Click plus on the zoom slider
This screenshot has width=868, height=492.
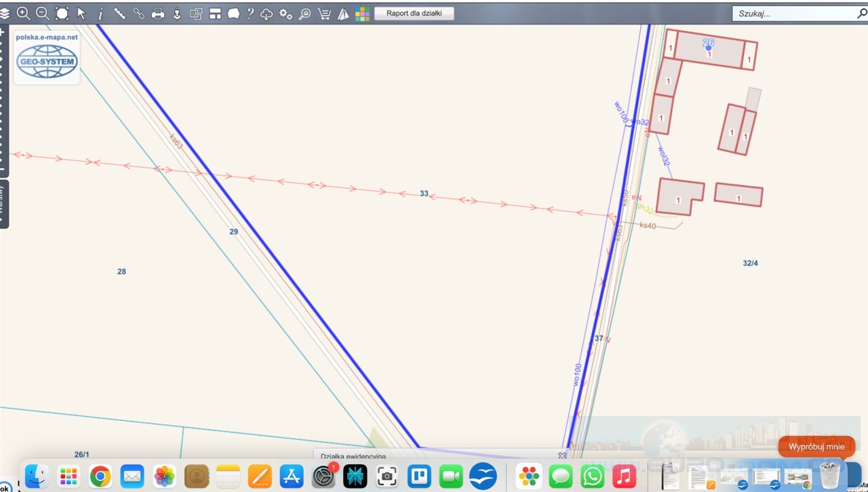click(3, 32)
